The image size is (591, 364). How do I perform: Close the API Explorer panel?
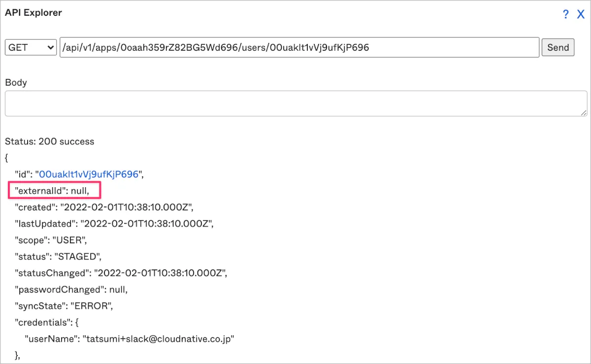(x=581, y=14)
